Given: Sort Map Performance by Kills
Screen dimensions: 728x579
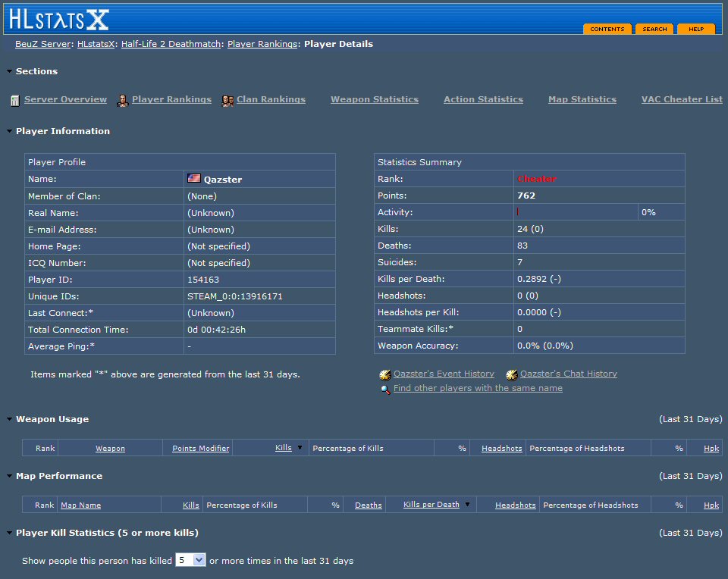Looking at the screenshot, I should click(x=190, y=505).
